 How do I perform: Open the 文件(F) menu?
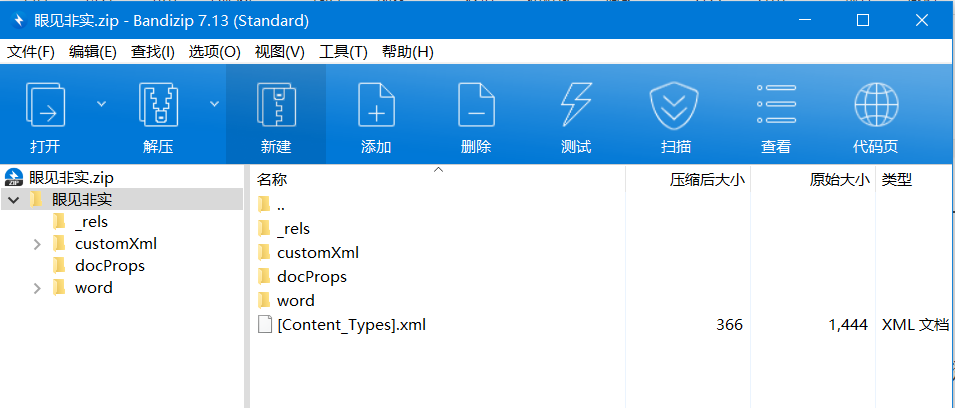point(31,52)
